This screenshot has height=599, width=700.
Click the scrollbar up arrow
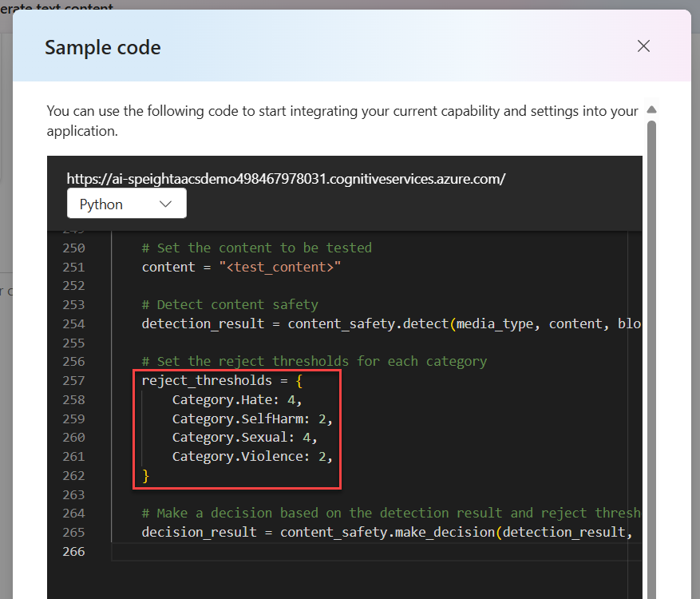[651, 110]
